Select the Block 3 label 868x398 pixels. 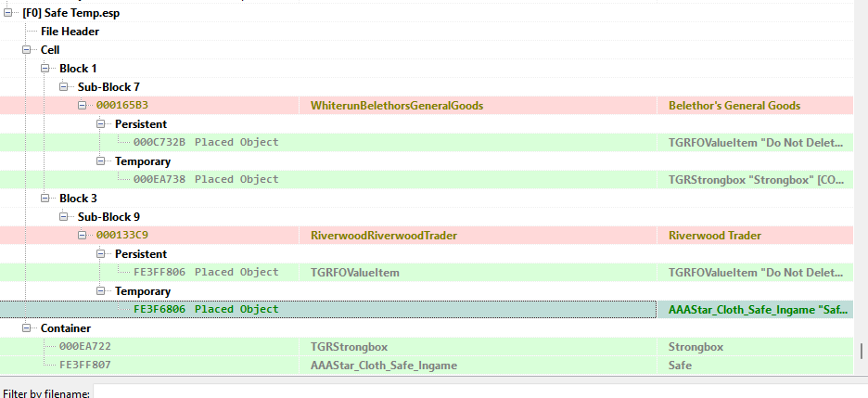coord(78,199)
